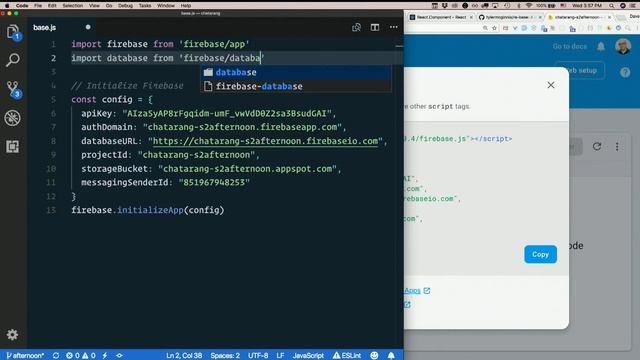Click the 'const config' declaration on line 5

point(102,100)
